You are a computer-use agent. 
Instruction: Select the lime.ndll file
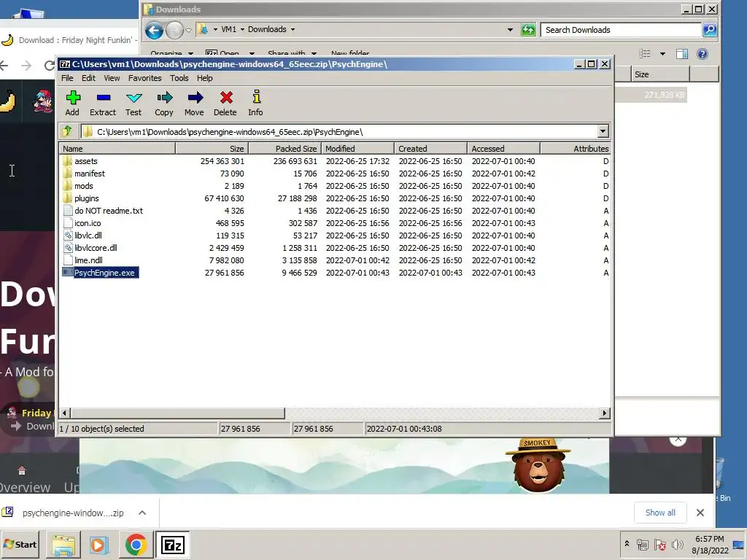pos(88,260)
